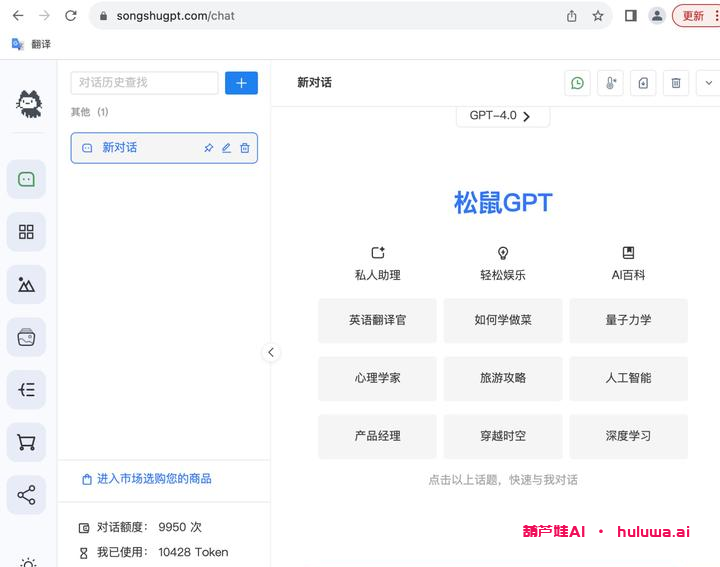Rename 新对话 using the pencil icon
The image size is (720, 567).
click(x=226, y=148)
